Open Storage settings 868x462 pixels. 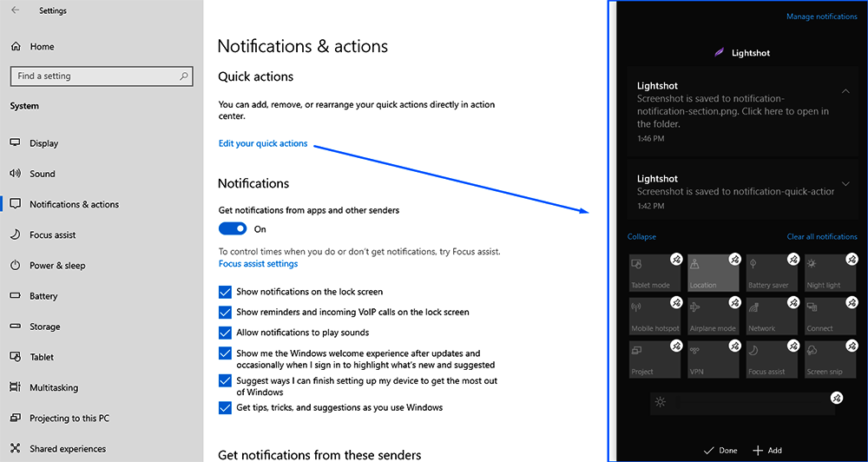(x=35, y=327)
